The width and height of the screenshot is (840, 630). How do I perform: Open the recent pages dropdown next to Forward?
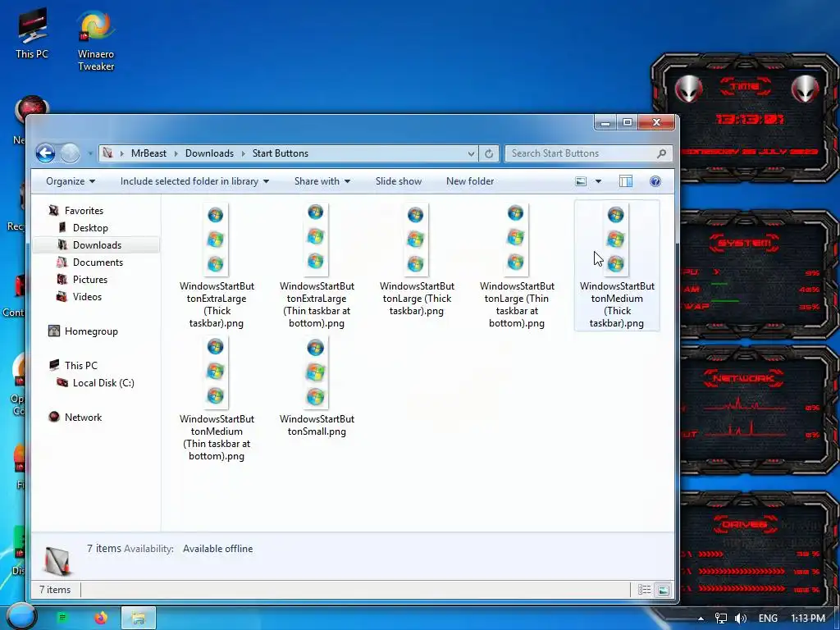pos(90,153)
